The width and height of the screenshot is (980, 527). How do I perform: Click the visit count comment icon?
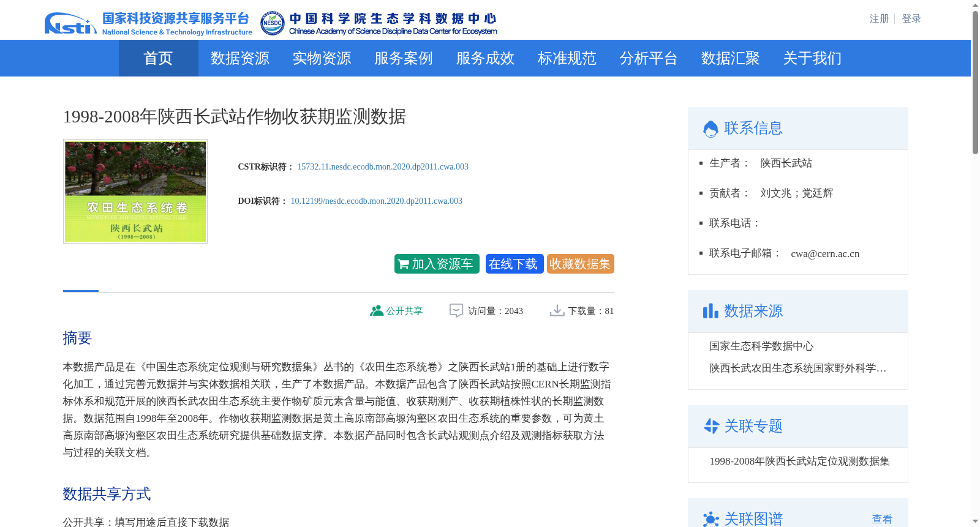(x=456, y=311)
